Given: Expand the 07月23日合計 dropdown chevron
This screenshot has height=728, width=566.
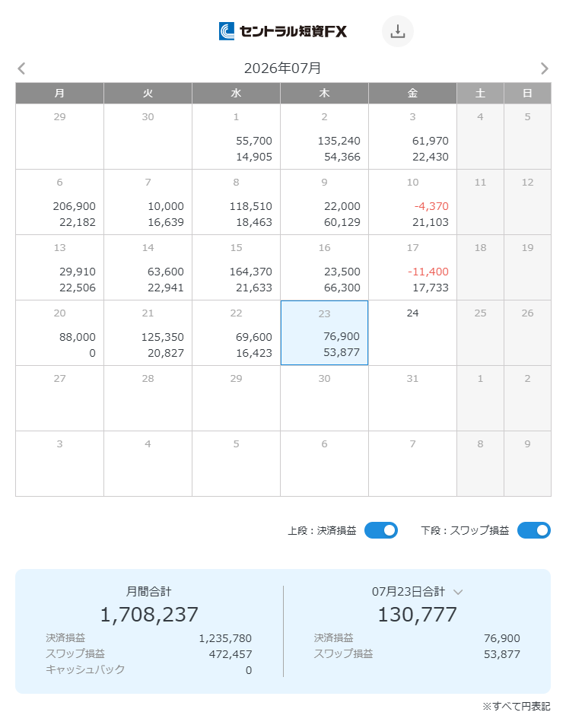Looking at the screenshot, I should point(458,592).
